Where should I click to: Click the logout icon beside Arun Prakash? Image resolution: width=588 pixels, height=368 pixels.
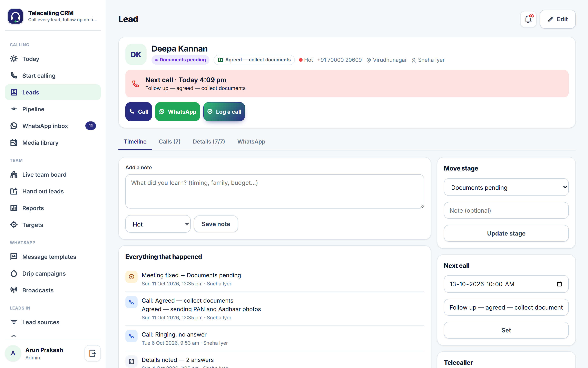click(92, 353)
